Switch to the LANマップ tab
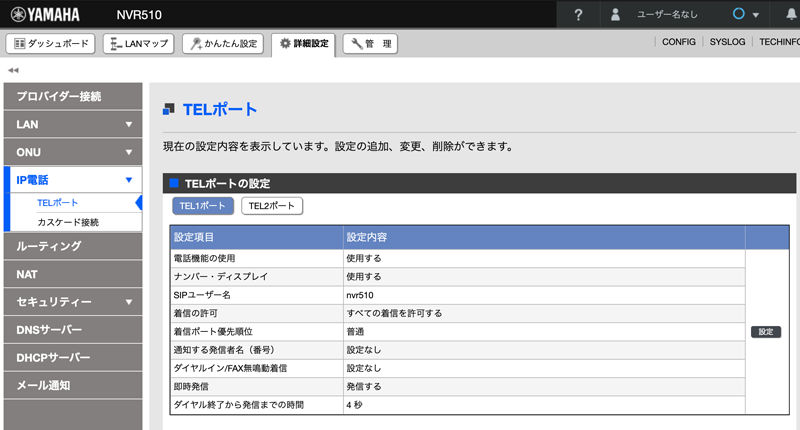This screenshot has width=800, height=430. (x=138, y=43)
